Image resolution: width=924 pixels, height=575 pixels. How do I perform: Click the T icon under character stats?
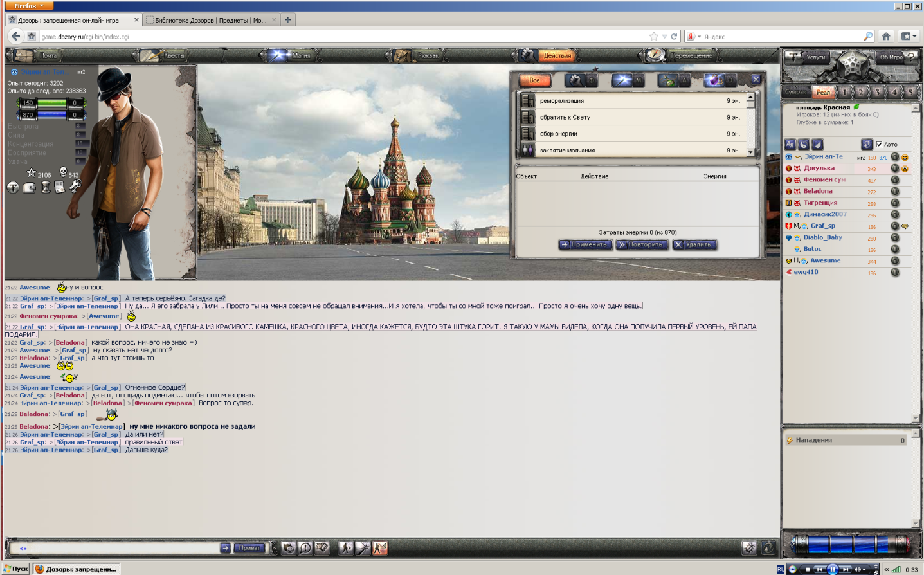click(13, 187)
